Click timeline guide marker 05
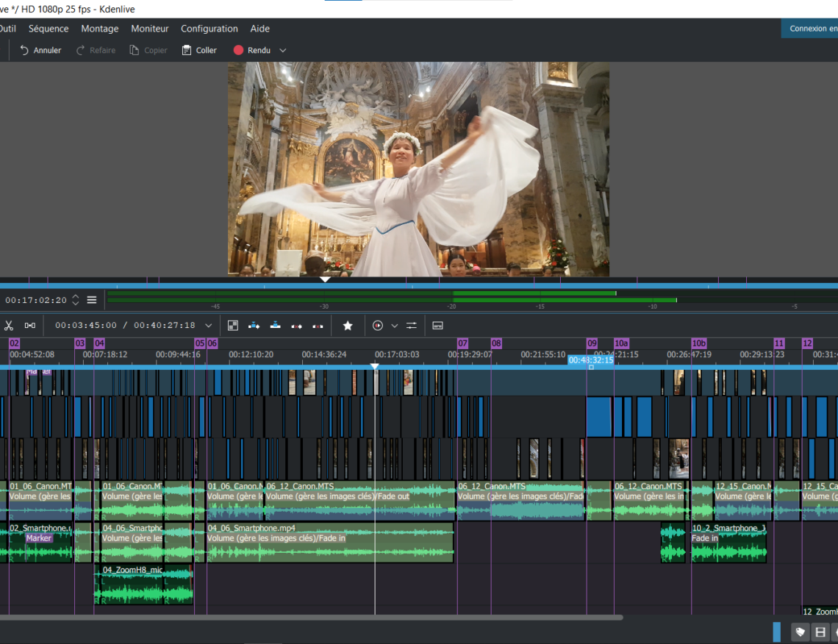 click(200, 343)
